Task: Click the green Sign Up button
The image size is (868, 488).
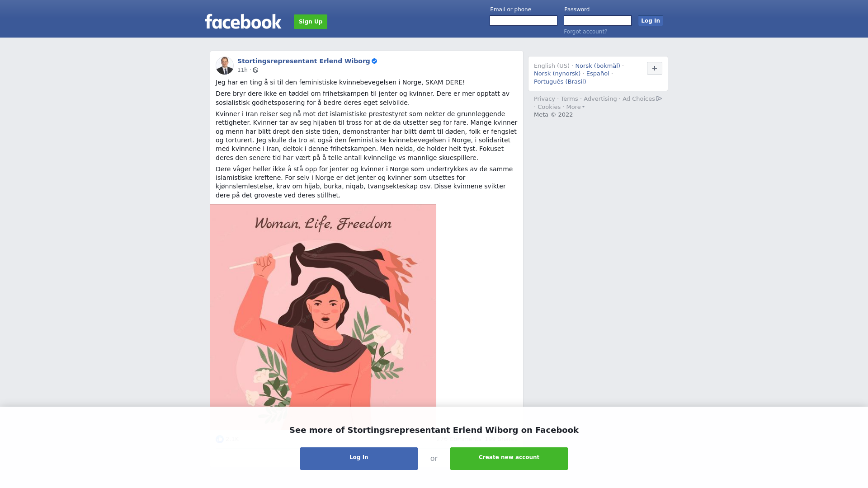Action: coord(311,22)
